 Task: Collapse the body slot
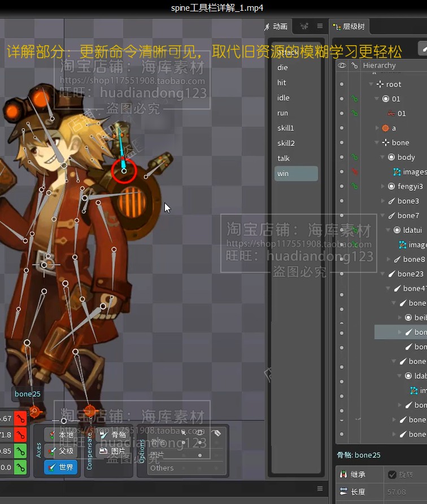click(x=382, y=157)
